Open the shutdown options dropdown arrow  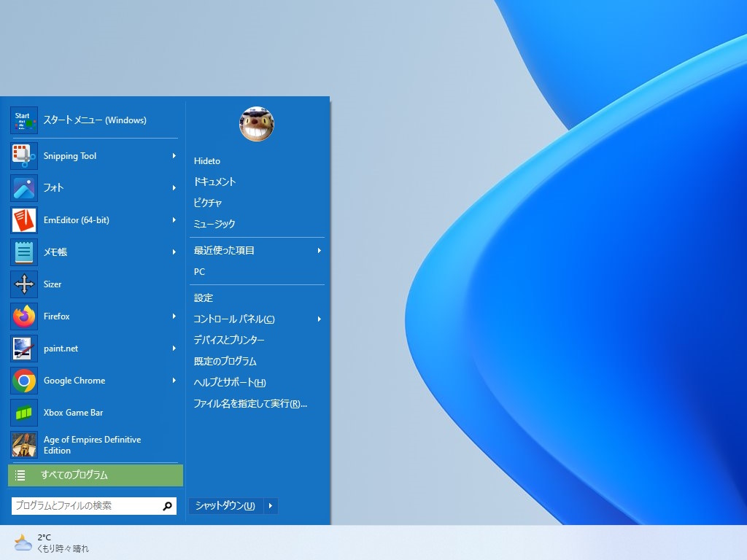[x=270, y=505]
